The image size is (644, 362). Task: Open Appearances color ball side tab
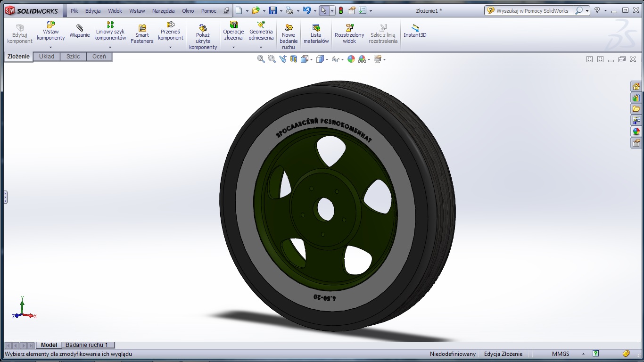pos(636,132)
